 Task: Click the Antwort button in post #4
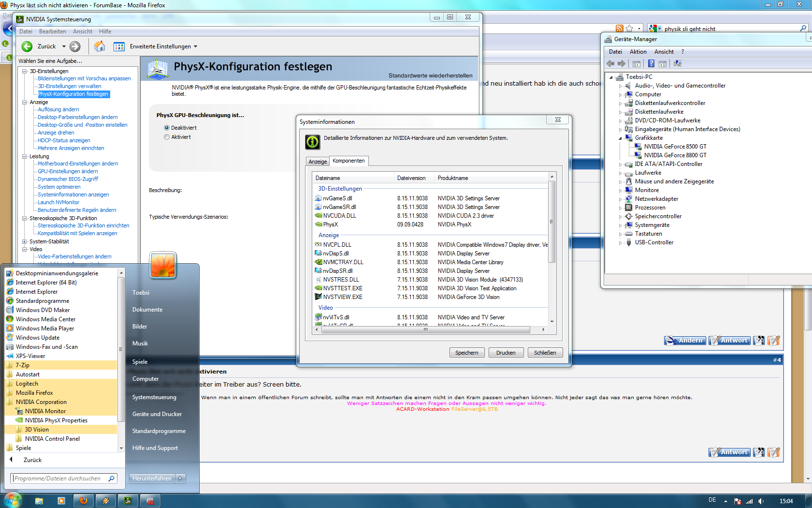click(x=730, y=452)
